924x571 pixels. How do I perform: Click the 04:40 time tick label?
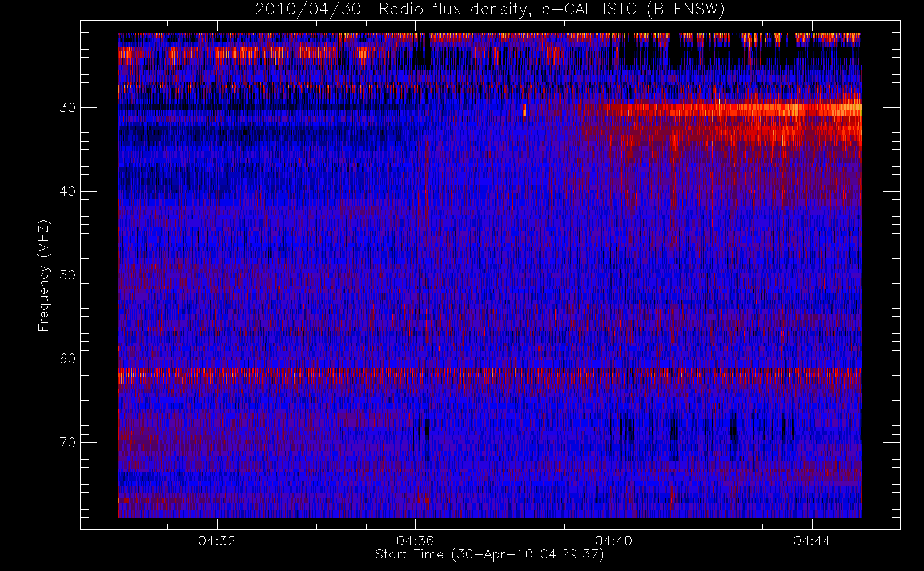point(614,541)
